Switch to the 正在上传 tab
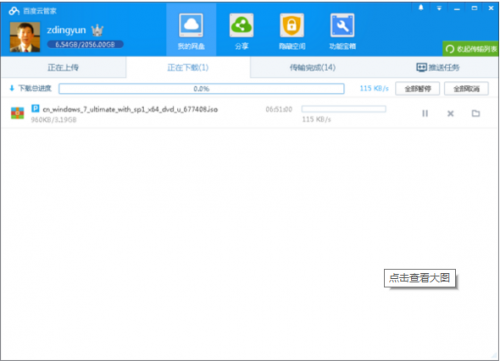Image resolution: width=500 pixels, height=361 pixels. [x=63, y=67]
